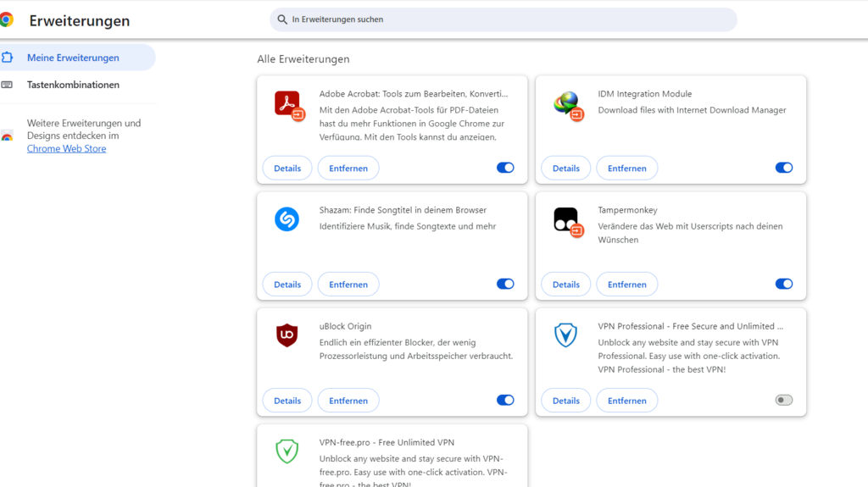Click the magnifier icon in the search bar

tap(282, 19)
